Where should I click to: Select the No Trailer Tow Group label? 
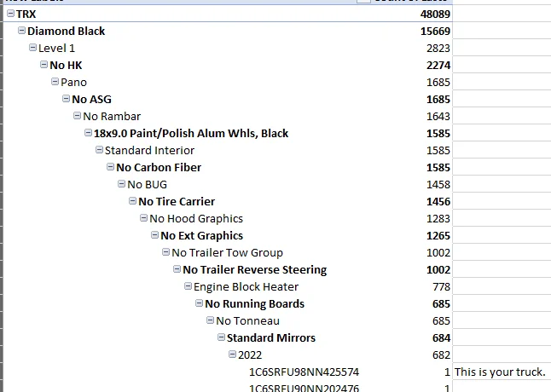227,253
